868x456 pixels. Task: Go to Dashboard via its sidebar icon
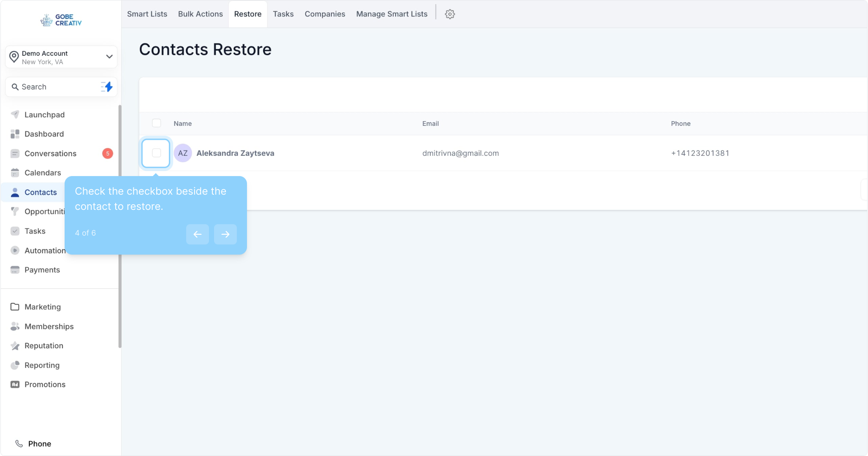coord(15,134)
